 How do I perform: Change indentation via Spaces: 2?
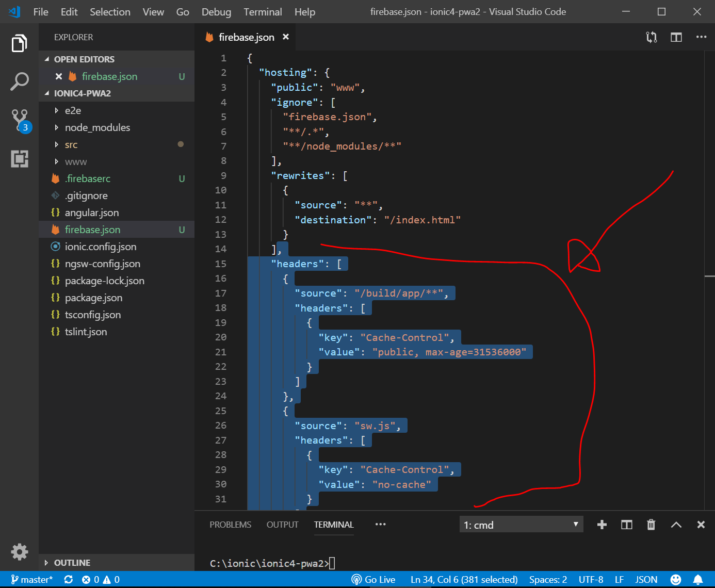tap(548, 580)
